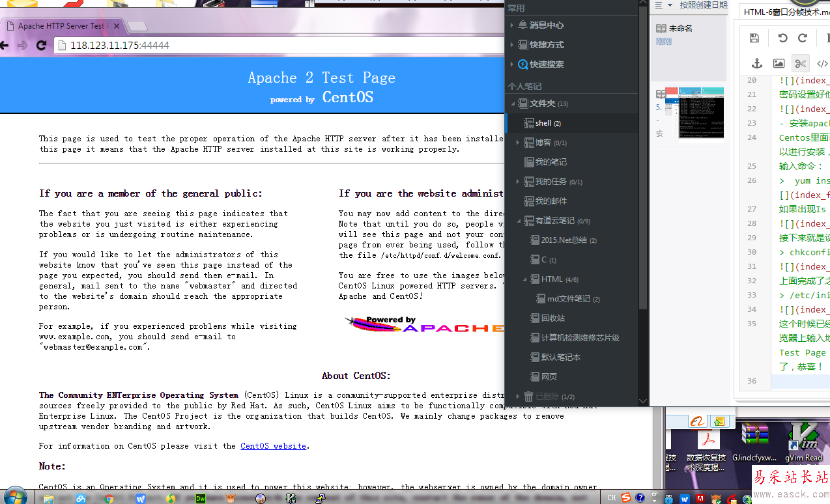This screenshot has width=830, height=504.
Task: Open the sort dropdown arrow beside 按照创建日期
Action: coord(670,5)
